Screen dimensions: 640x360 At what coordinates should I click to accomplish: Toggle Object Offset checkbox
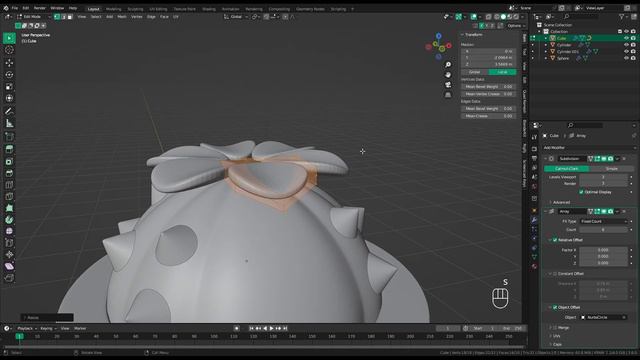click(x=555, y=307)
